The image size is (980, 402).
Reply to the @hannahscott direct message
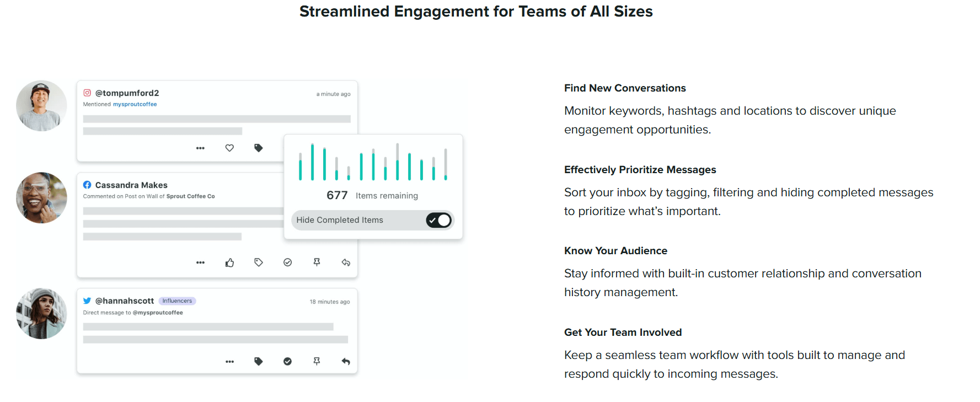pyautogui.click(x=346, y=361)
